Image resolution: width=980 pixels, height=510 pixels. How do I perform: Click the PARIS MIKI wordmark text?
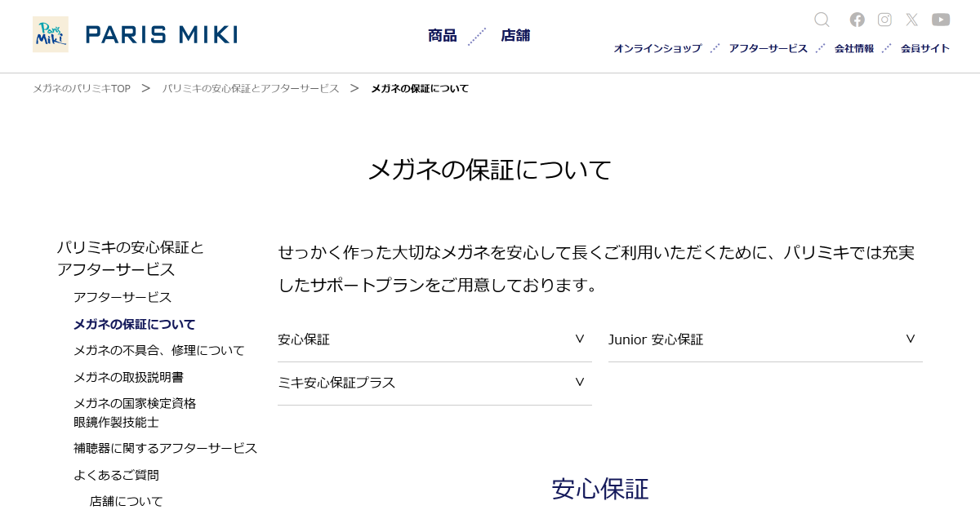[x=161, y=34]
